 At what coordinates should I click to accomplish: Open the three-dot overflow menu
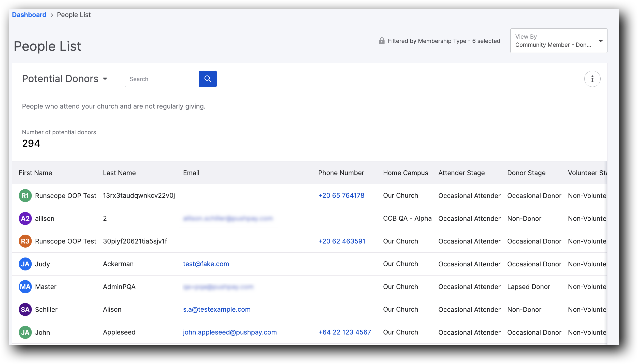[592, 79]
